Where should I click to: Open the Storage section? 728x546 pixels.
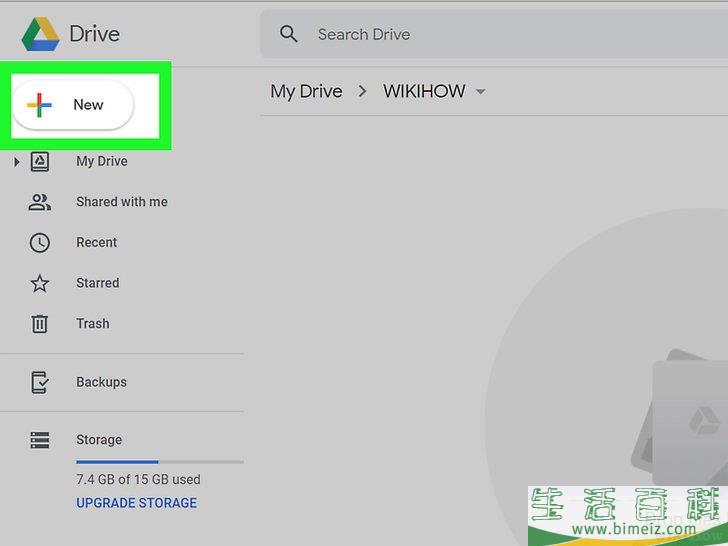point(99,440)
